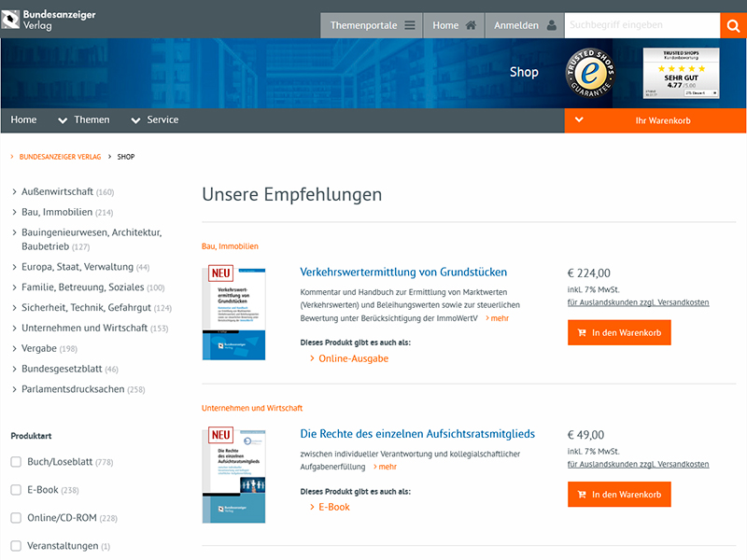Click mehr after the ImmoWertV description
This screenshot has width=747, height=560.
point(498,318)
